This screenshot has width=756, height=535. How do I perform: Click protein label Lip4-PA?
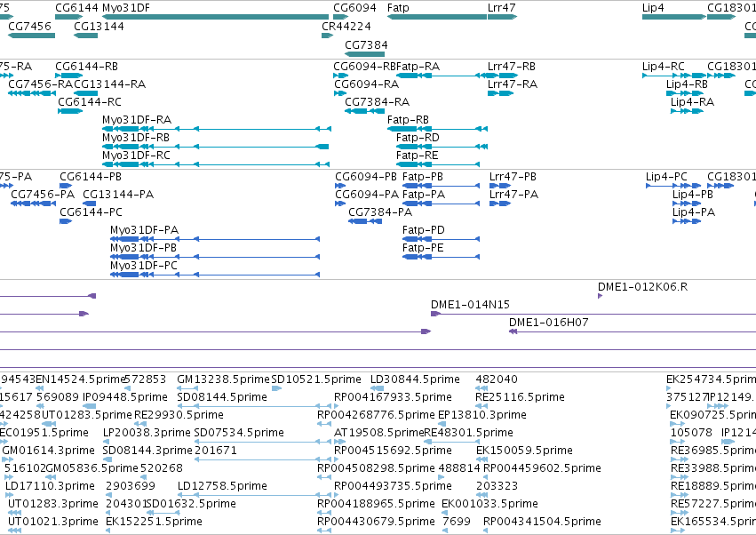(694, 212)
